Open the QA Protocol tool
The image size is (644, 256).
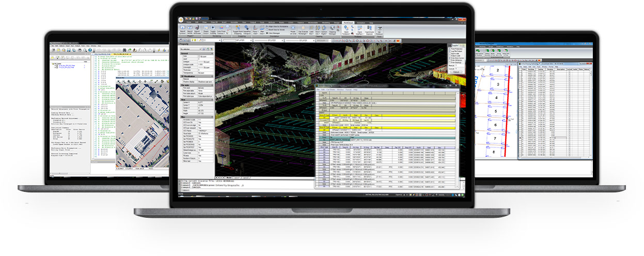coord(380,29)
